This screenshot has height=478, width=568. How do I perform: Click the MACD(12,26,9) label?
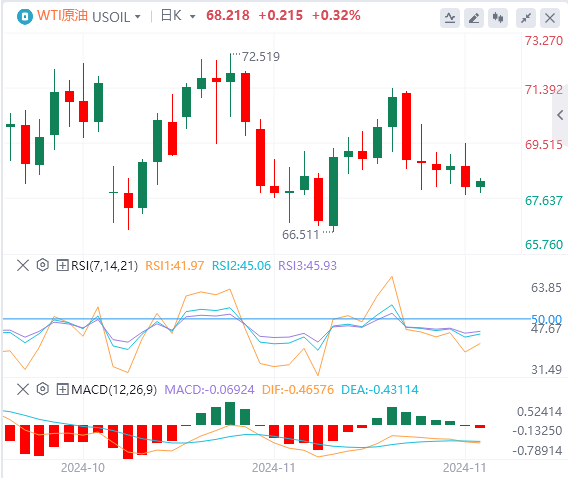114,390
